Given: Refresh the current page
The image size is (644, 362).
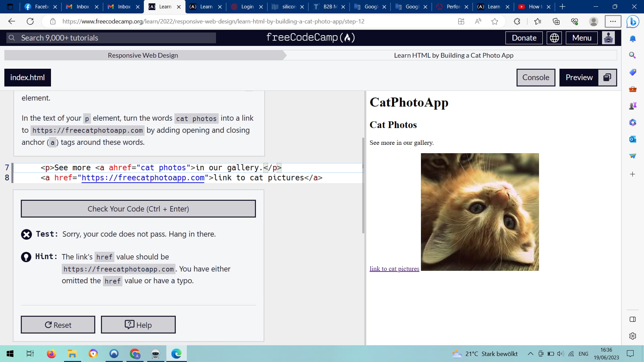Looking at the screenshot, I should tap(30, 21).
